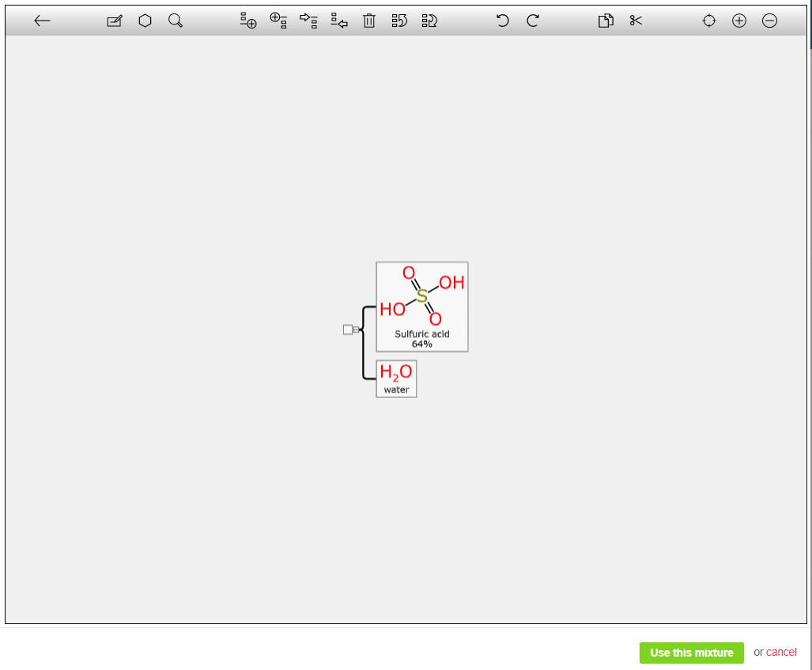Insert component to the right icon
This screenshot has height=670, width=812.
(x=308, y=21)
